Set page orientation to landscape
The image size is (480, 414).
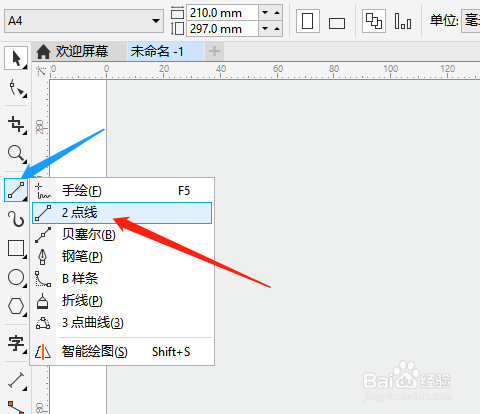[337, 23]
